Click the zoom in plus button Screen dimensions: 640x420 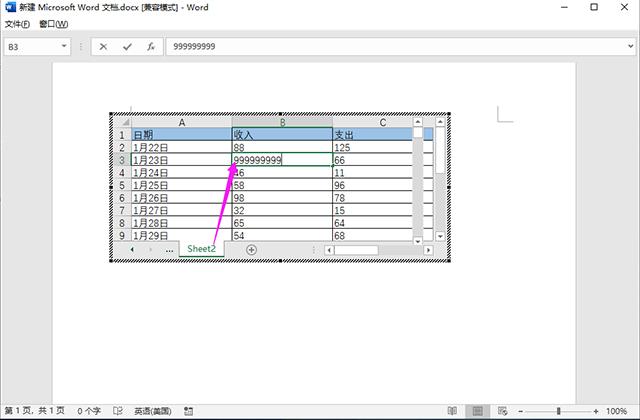[x=596, y=411]
